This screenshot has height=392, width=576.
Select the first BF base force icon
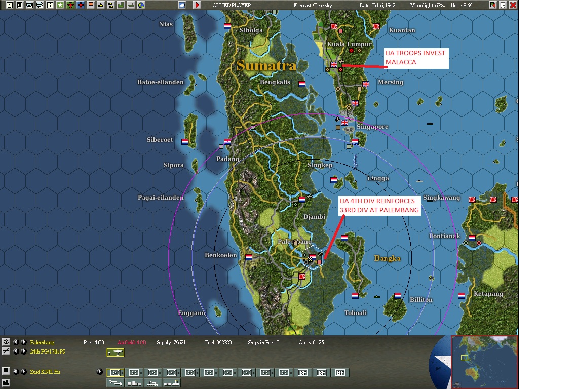tap(303, 373)
